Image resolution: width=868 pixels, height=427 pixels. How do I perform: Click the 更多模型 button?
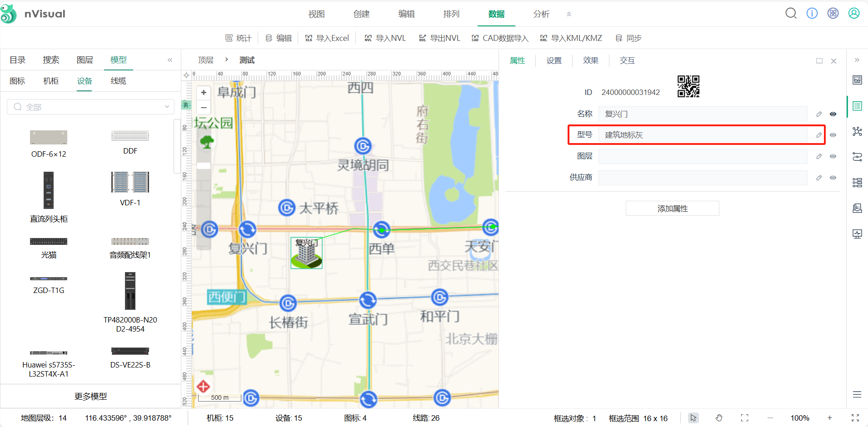91,396
